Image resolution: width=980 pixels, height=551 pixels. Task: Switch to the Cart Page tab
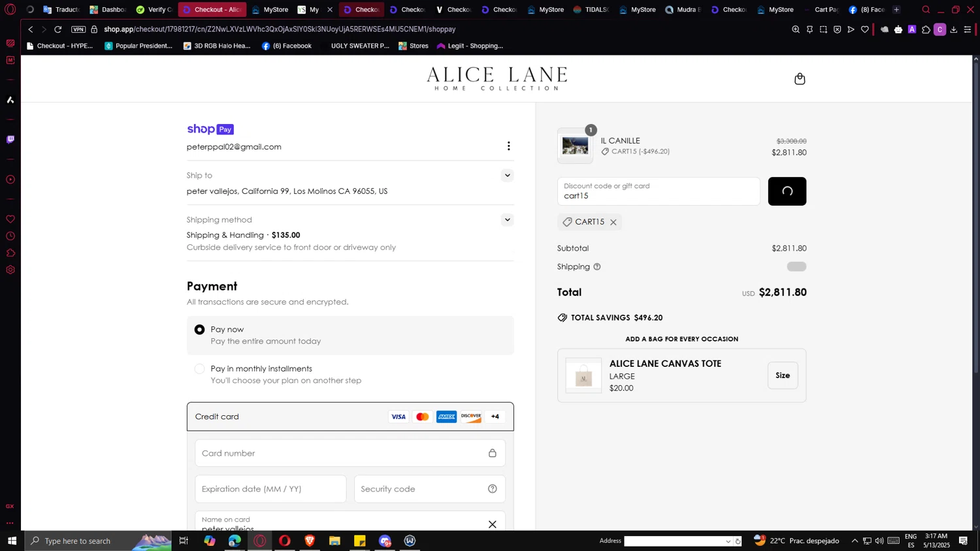pos(821,10)
